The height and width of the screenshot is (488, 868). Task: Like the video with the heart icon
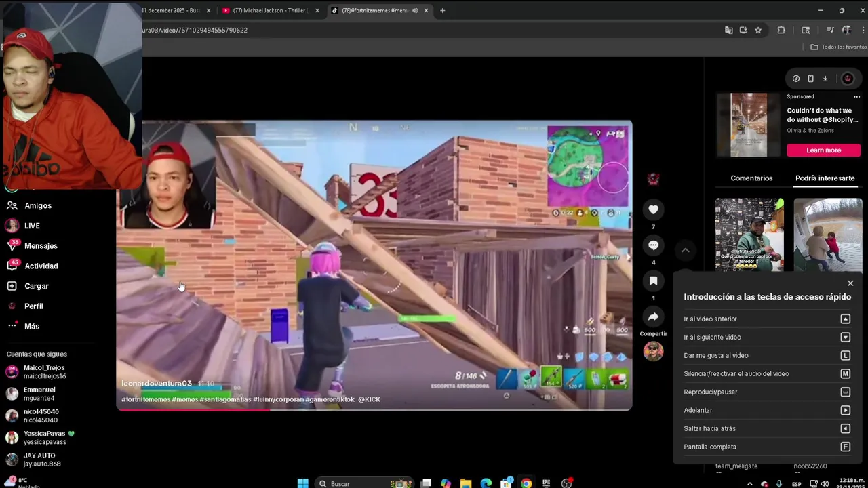point(653,209)
